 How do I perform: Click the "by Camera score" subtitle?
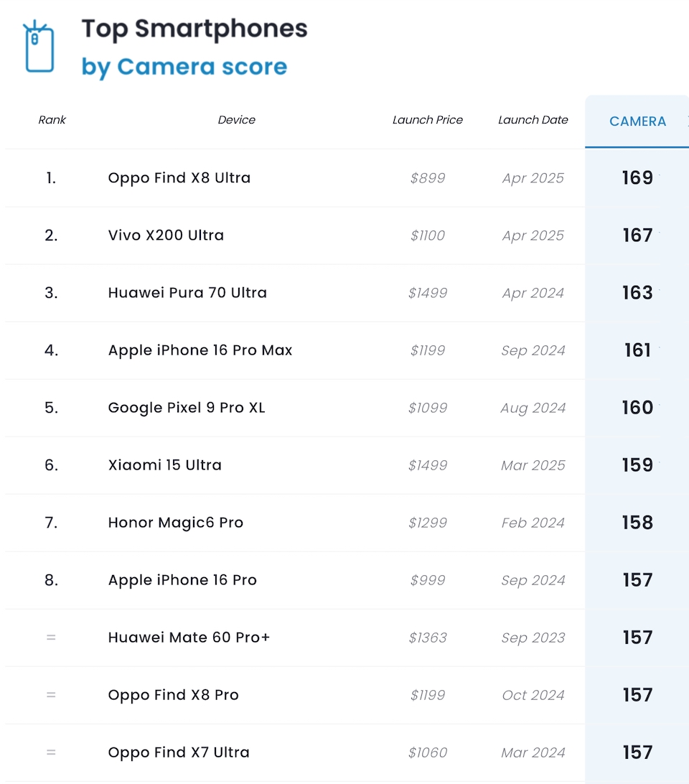click(x=184, y=67)
